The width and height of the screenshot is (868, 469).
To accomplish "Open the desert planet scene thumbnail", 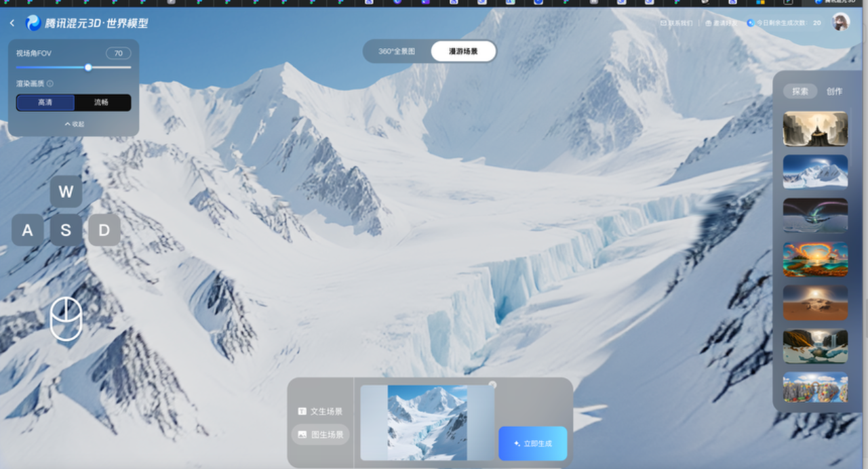I will (815, 302).
